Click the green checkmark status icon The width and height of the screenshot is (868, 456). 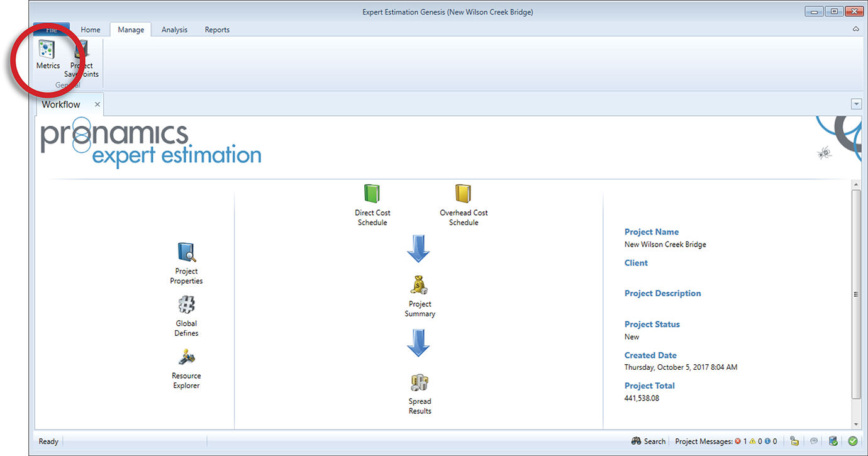point(852,442)
